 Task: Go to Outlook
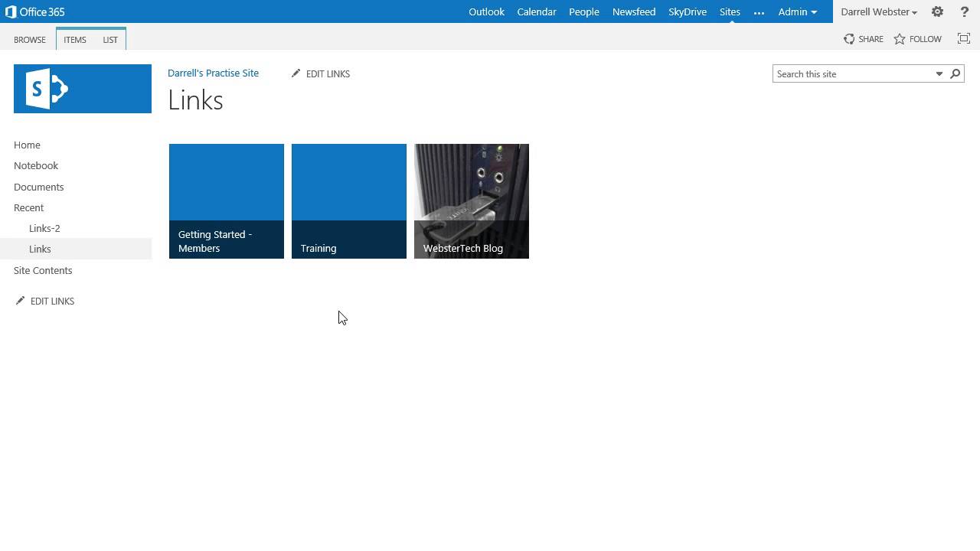pos(487,11)
